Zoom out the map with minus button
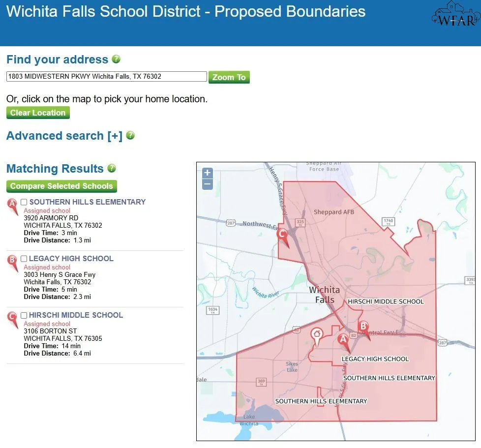This screenshot has width=481, height=448. click(x=208, y=184)
